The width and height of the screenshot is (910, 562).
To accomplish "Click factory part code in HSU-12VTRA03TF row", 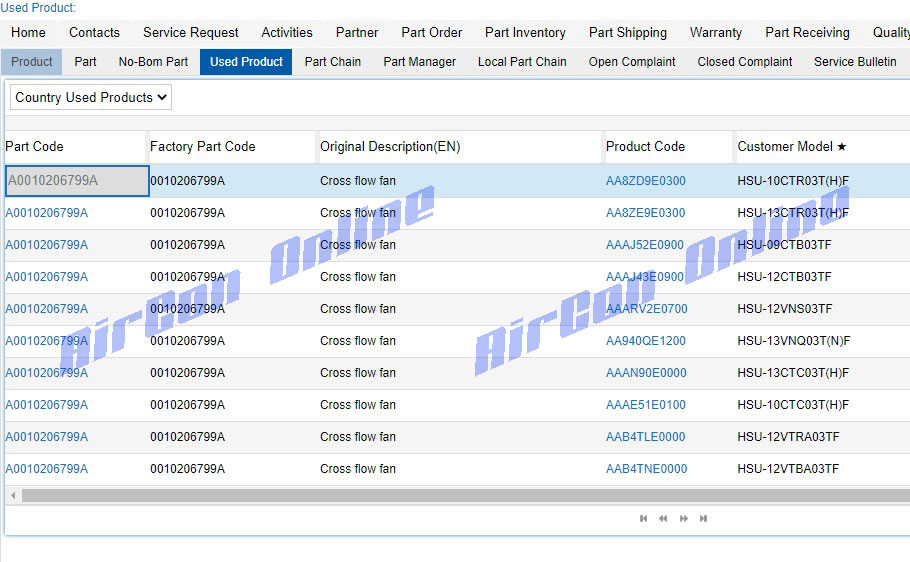I will [x=187, y=436].
